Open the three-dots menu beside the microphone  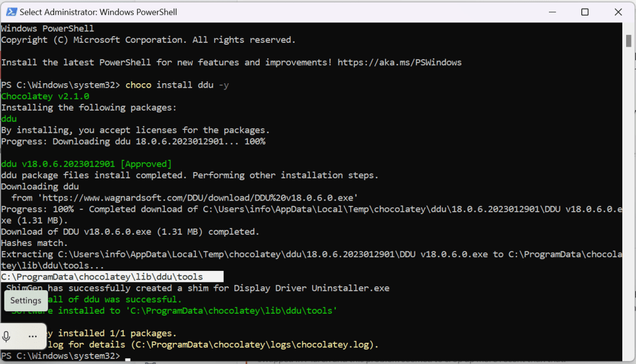tap(32, 336)
